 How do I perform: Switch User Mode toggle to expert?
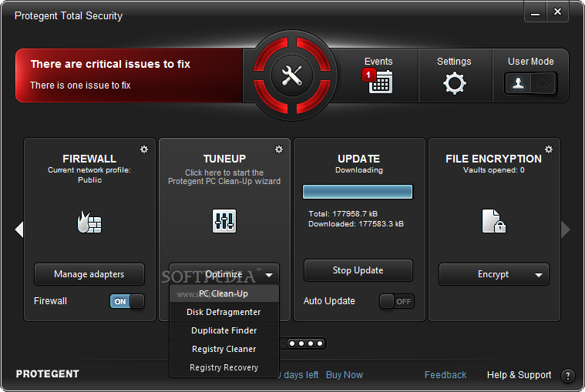pyautogui.click(x=543, y=83)
